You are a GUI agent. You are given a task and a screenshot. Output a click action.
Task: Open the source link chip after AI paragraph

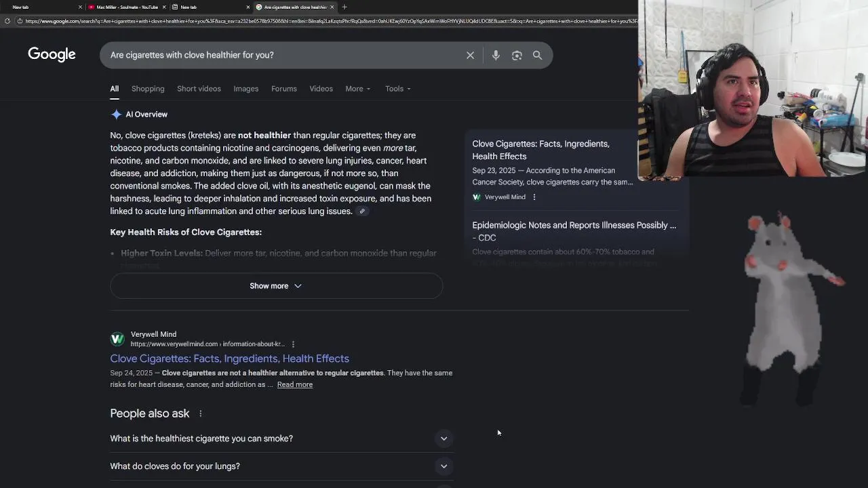pyautogui.click(x=362, y=211)
